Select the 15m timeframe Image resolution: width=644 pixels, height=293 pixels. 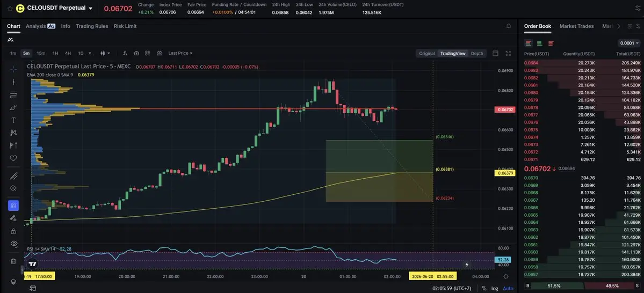[x=41, y=53]
